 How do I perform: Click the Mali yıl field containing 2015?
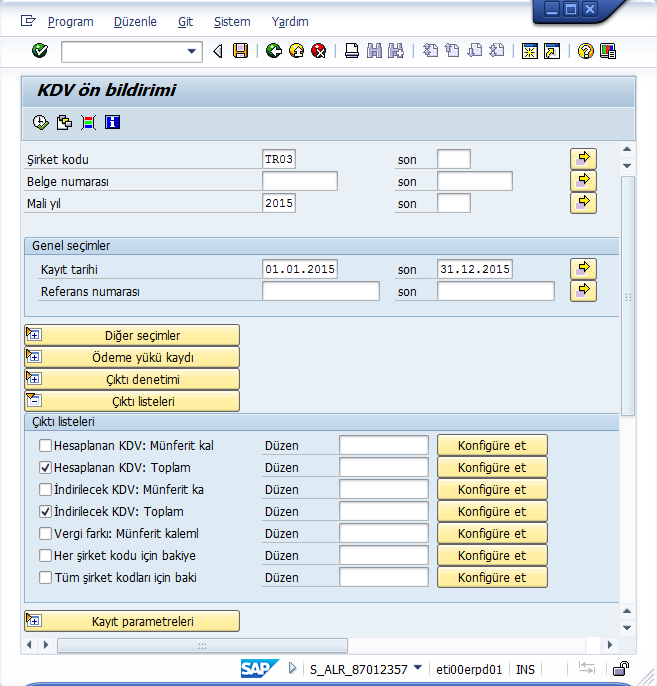pyautogui.click(x=279, y=203)
